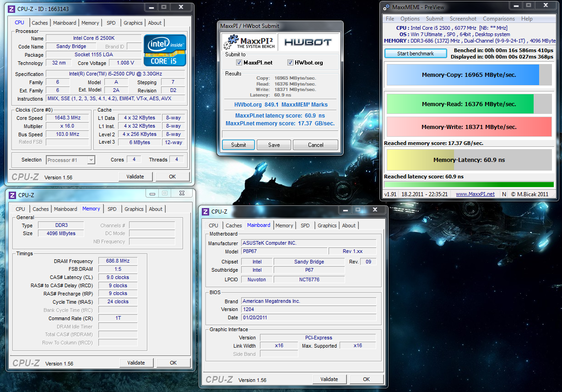
Task: Click the 849.1 MaxxMEM² Marks result text
Action: (296, 105)
